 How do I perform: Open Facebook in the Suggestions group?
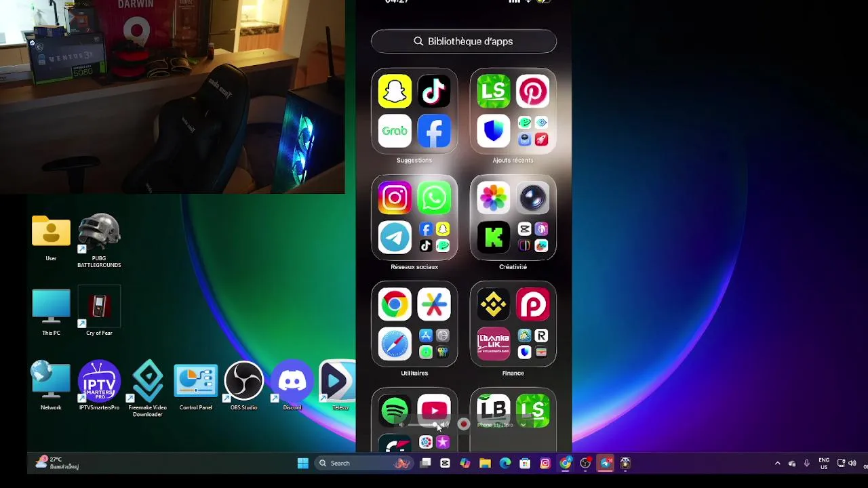pos(434,131)
